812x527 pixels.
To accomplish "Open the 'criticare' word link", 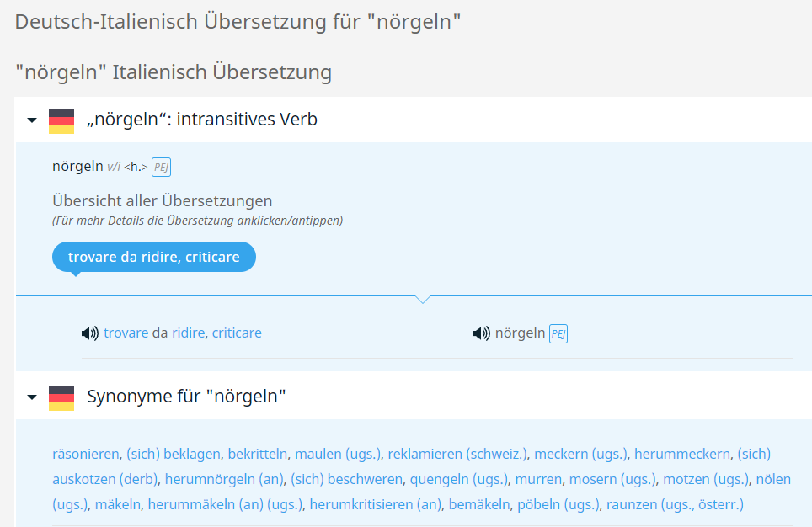I will click(237, 333).
